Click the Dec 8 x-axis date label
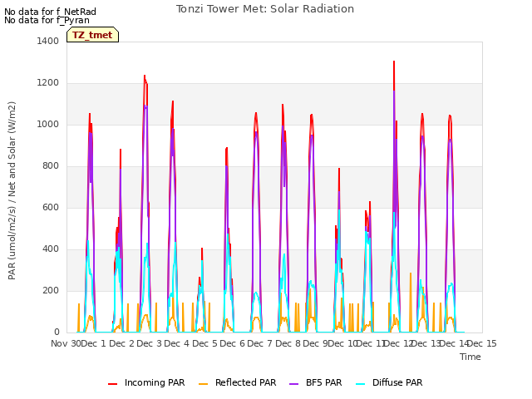532x399 pixels. [288, 343]
